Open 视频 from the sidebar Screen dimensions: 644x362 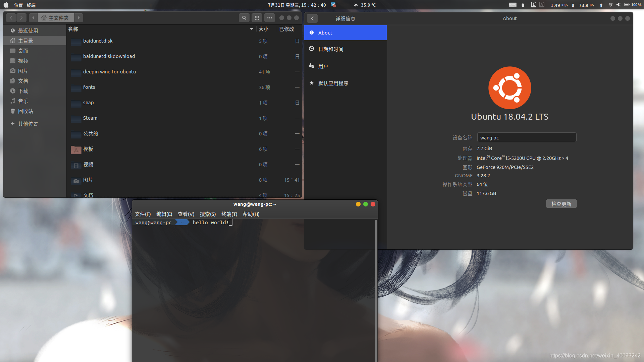coord(35,61)
